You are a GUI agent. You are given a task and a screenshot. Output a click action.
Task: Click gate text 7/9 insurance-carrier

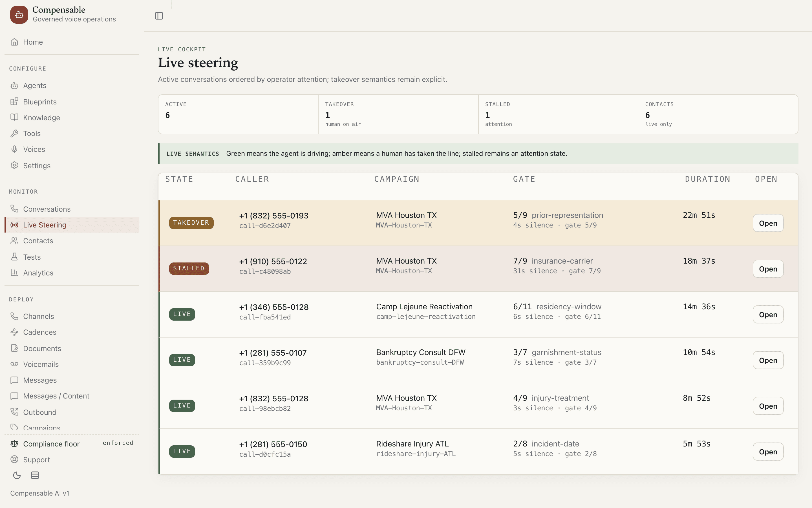point(553,261)
